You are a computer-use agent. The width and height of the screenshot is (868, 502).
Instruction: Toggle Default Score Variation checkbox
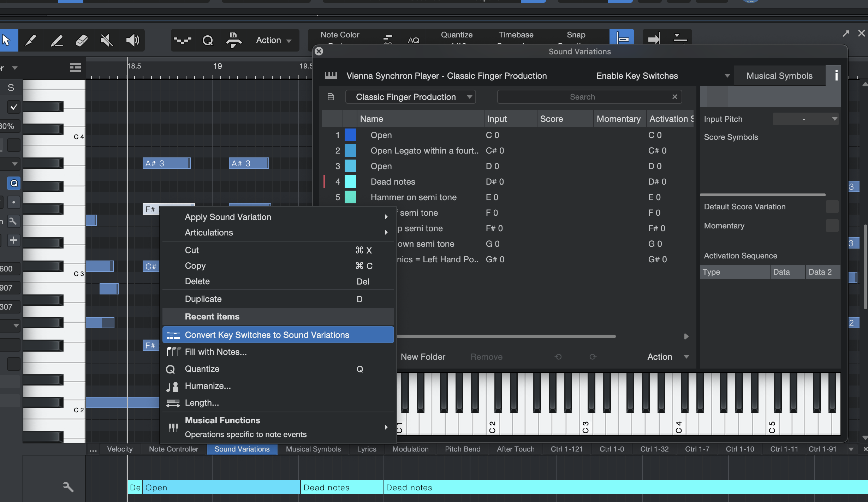(832, 207)
